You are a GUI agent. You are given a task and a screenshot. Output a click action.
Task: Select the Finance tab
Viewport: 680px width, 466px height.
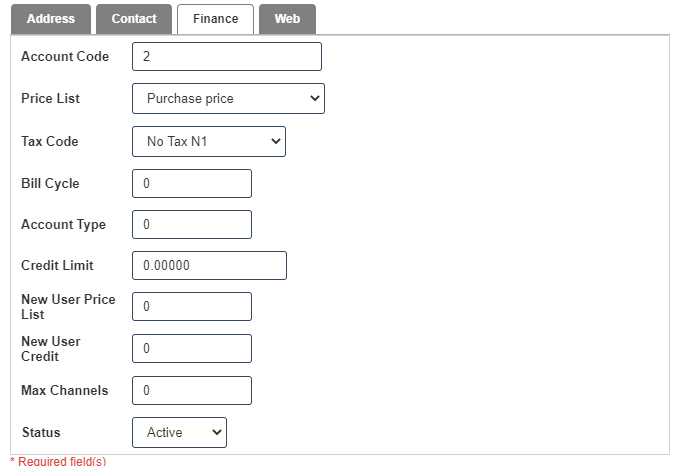[x=215, y=19]
